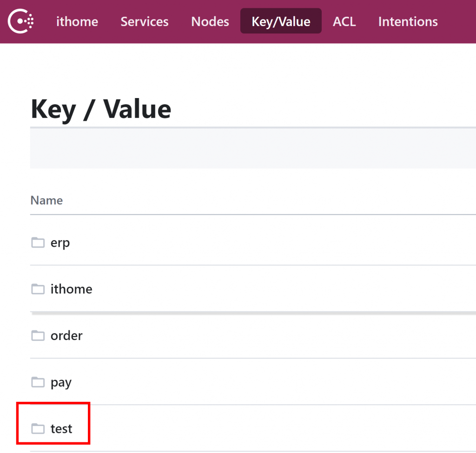The height and width of the screenshot is (453, 476).
Task: Click the Key / Value page heading
Action: tap(101, 109)
